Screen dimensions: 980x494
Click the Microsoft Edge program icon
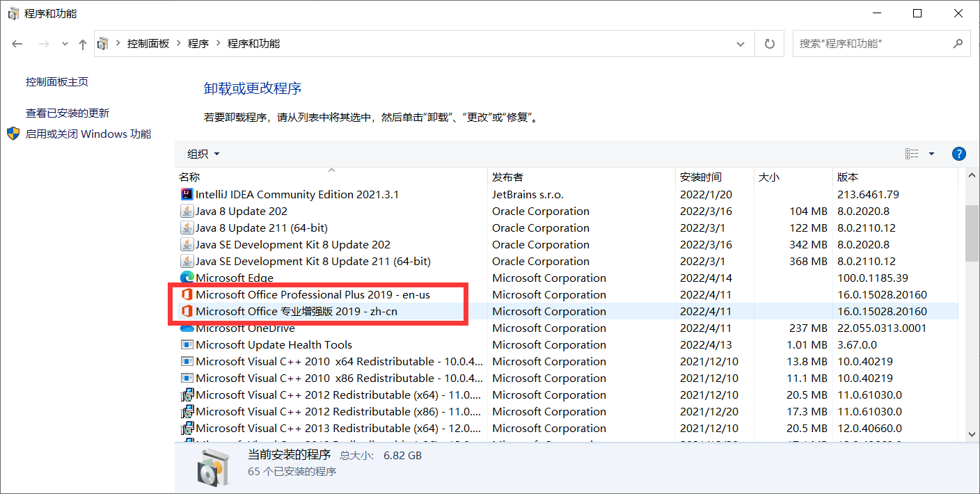[187, 278]
